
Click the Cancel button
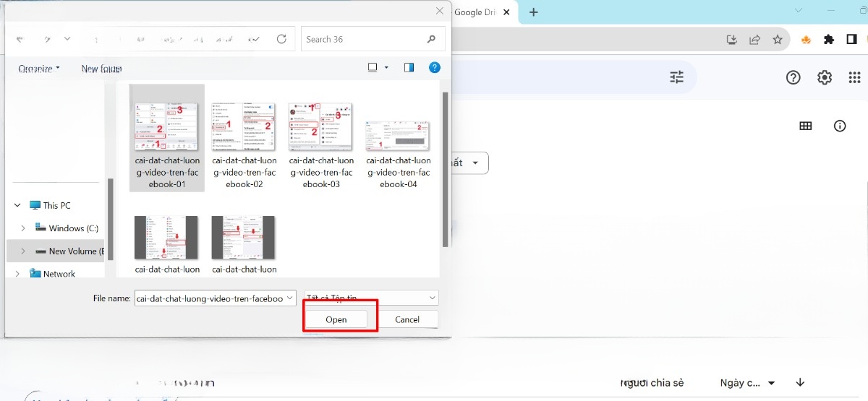coord(407,319)
